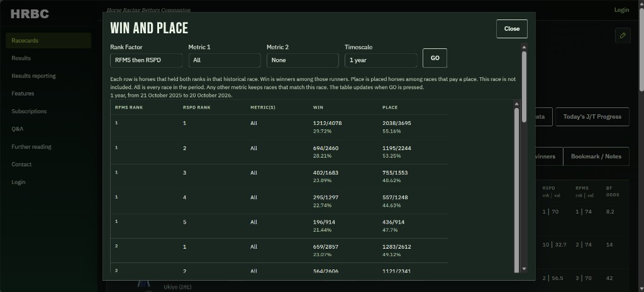Click Login in the sidebar
The width and height of the screenshot is (644, 292).
[x=18, y=182]
